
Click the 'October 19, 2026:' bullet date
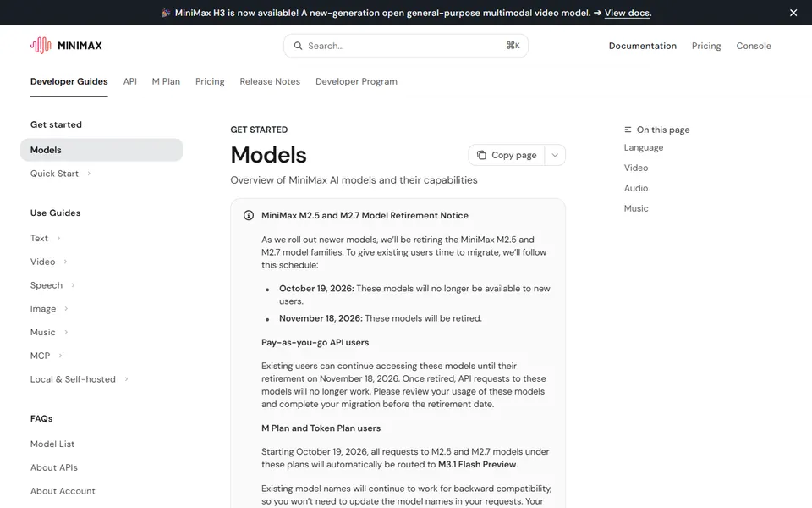(316, 288)
